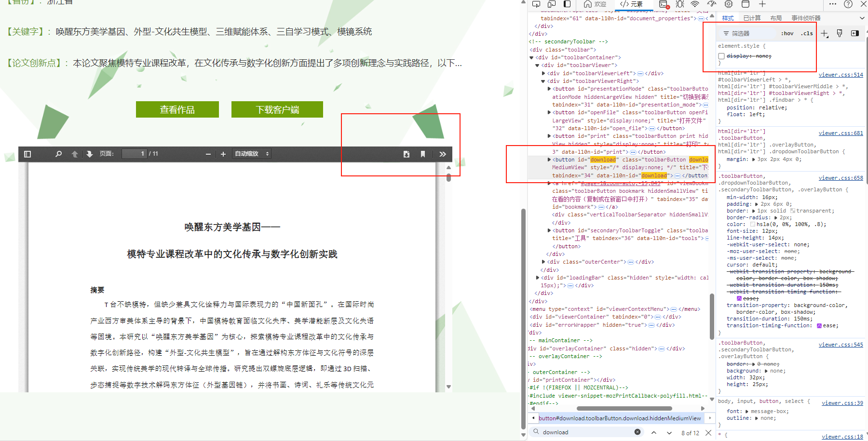Image resolution: width=868 pixels, height=441 pixels.
Task: Enable the display: none checkbox
Action: [721, 56]
